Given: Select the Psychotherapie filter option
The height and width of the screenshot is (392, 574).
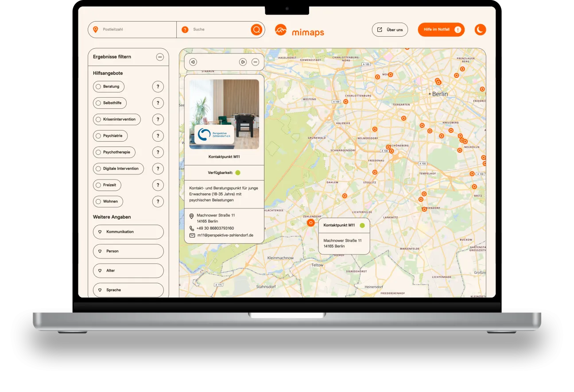Looking at the screenshot, I should [114, 152].
